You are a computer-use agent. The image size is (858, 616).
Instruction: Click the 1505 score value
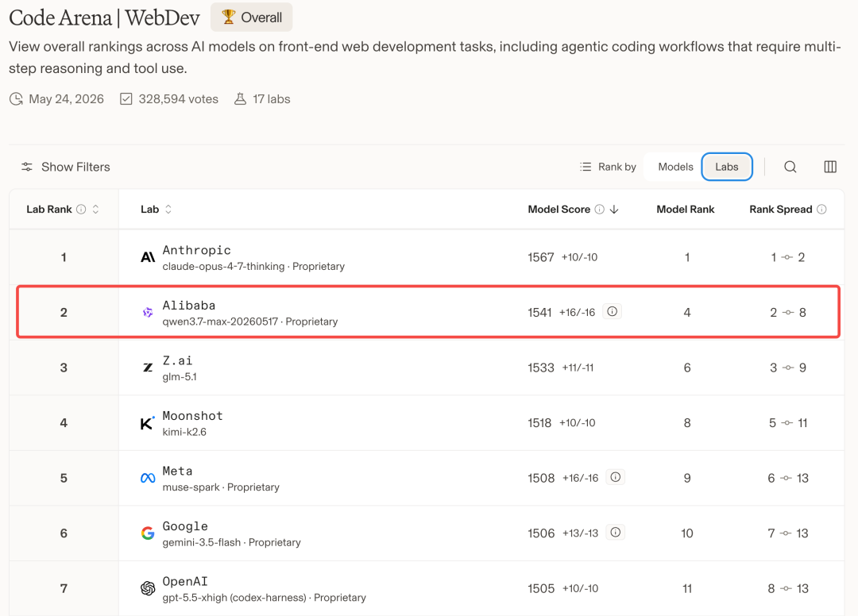pos(541,589)
